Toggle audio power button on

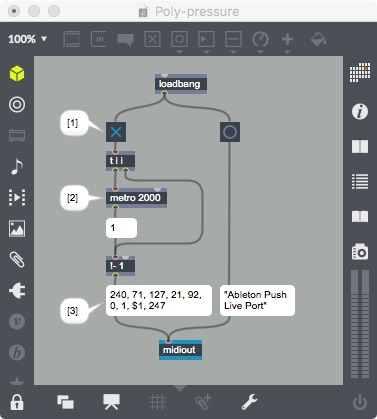(360, 402)
